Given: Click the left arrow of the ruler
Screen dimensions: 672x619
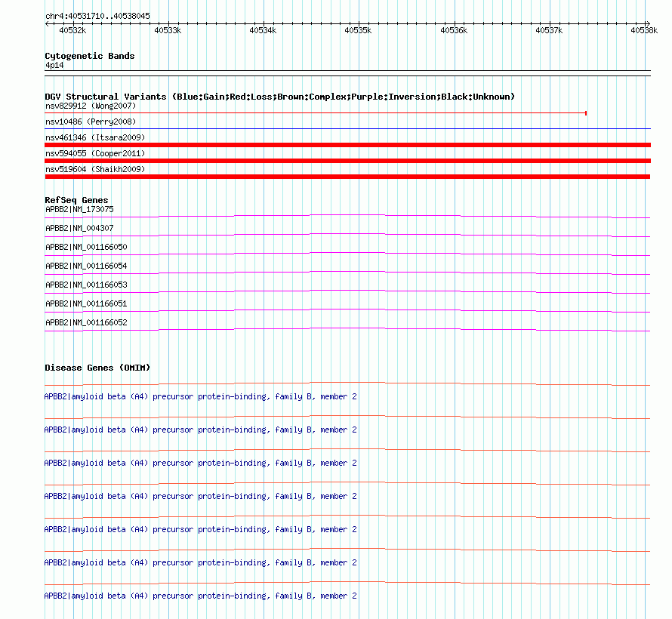Looking at the screenshot, I should (x=47, y=23).
